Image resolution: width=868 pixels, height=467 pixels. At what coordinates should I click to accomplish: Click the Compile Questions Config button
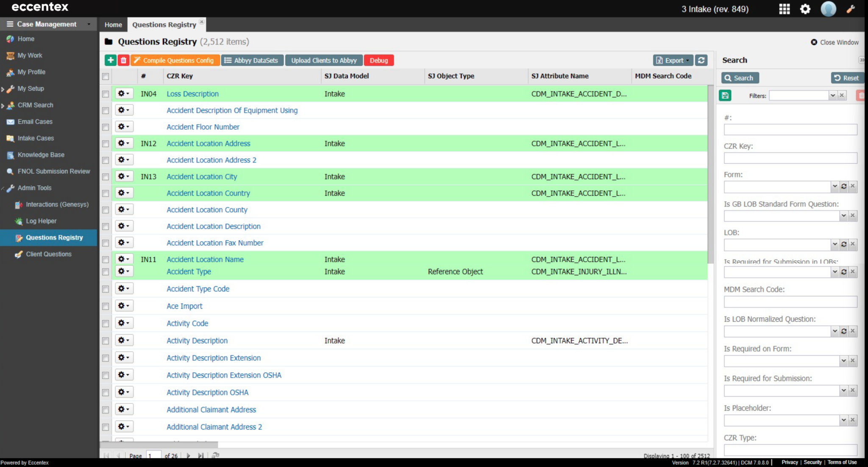[175, 60]
